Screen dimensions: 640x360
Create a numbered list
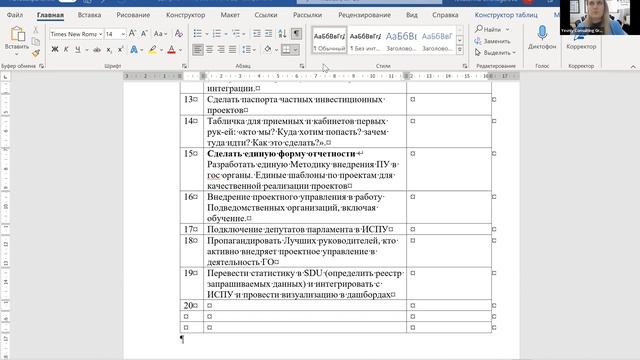(x=216, y=34)
